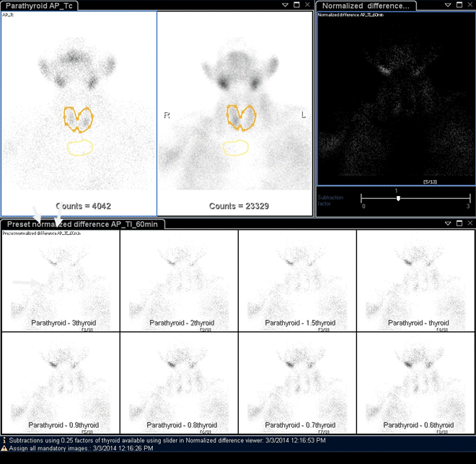Maximize the Normalized difference viewer panel
The image size is (476, 464).
pyautogui.click(x=459, y=5)
